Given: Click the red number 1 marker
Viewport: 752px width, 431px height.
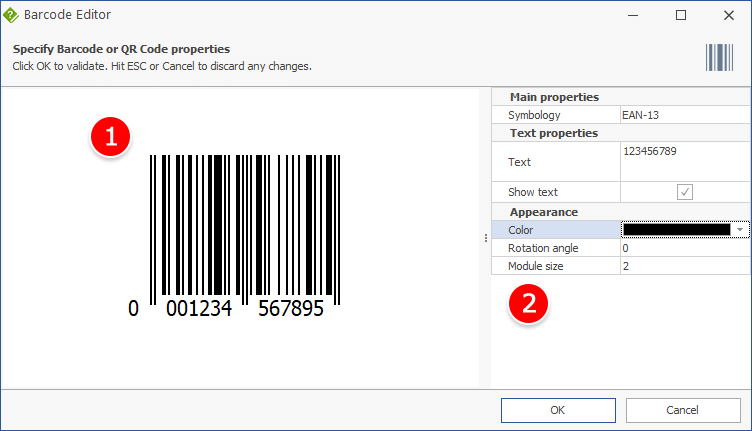Looking at the screenshot, I should (x=110, y=137).
